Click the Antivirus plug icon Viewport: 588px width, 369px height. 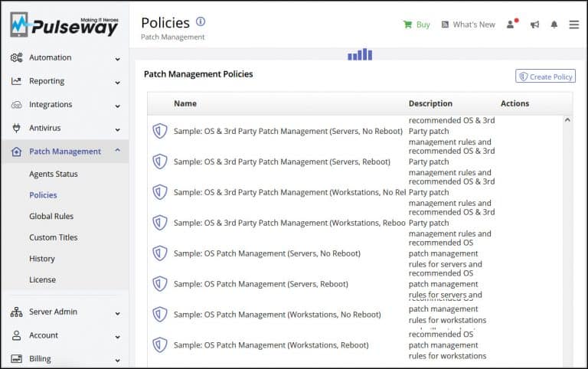[x=16, y=128]
